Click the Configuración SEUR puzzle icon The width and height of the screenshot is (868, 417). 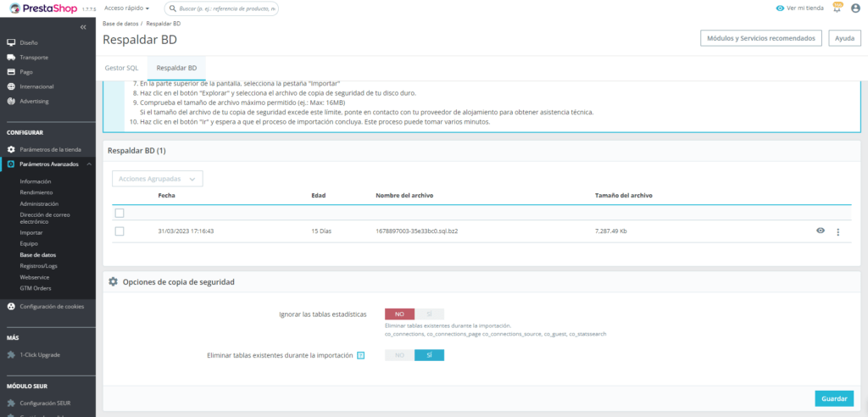point(11,403)
